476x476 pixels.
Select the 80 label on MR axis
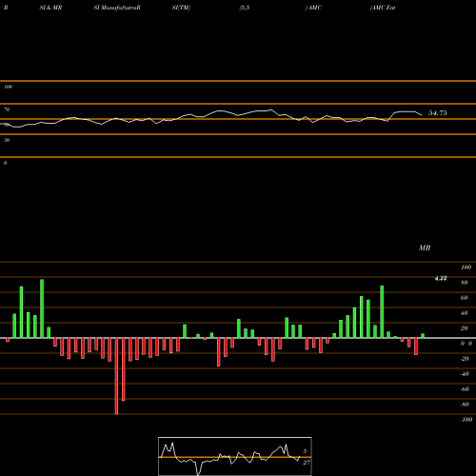click(x=465, y=283)
